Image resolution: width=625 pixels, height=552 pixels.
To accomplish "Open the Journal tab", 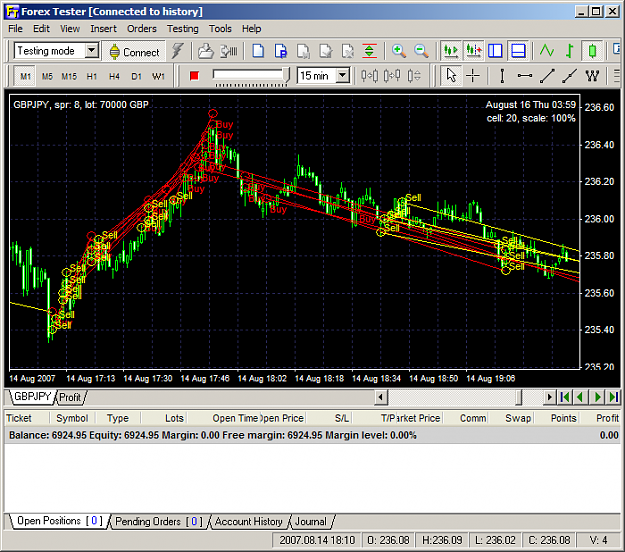I will [311, 521].
